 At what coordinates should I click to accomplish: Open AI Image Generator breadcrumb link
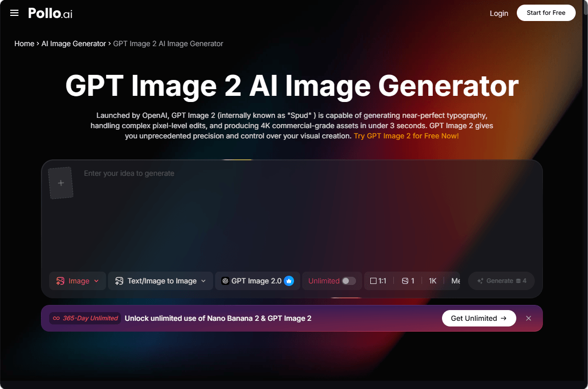click(74, 44)
